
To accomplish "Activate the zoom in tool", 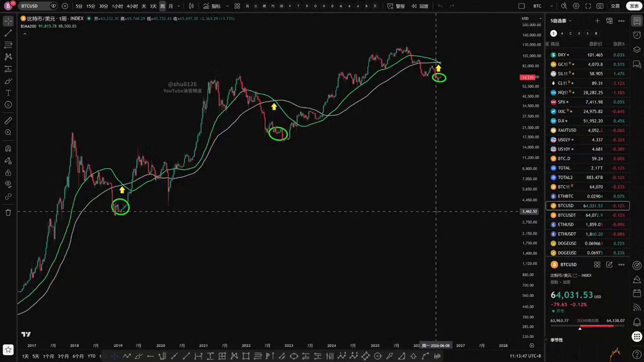I will tap(8, 132).
